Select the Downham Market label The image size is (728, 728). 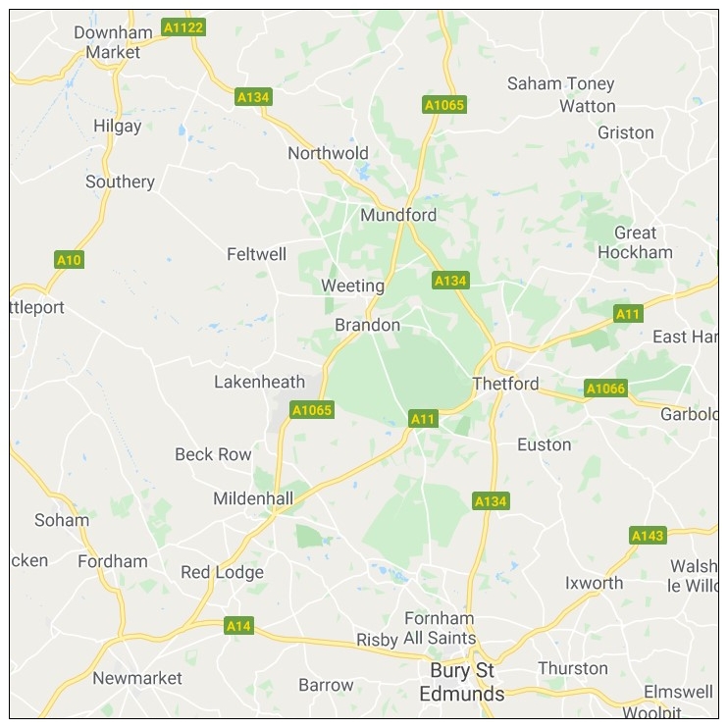pos(113,42)
